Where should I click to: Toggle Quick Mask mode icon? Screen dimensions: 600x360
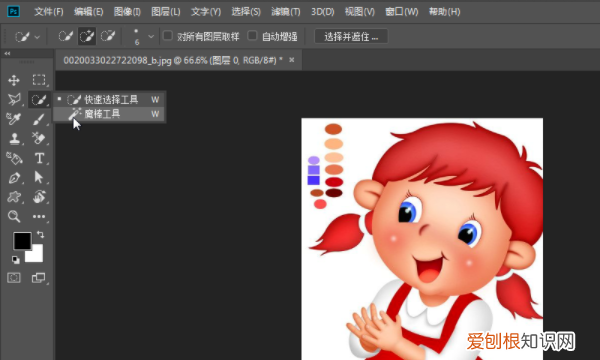[x=14, y=277]
